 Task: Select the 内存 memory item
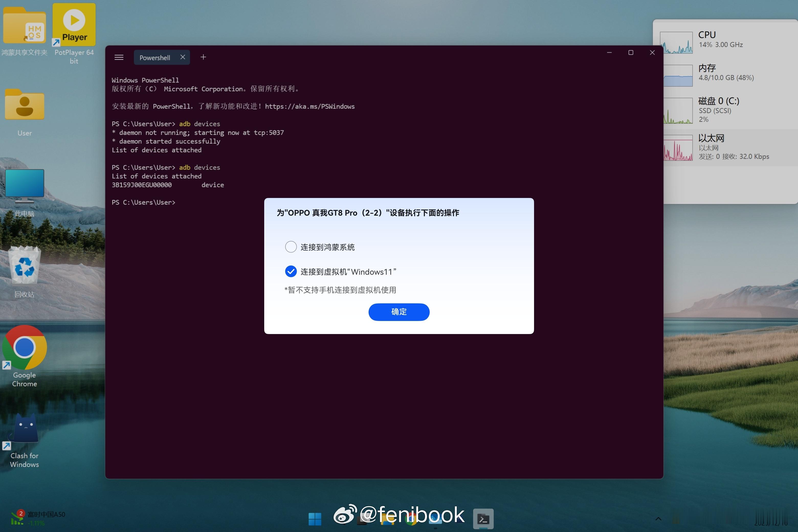723,73
